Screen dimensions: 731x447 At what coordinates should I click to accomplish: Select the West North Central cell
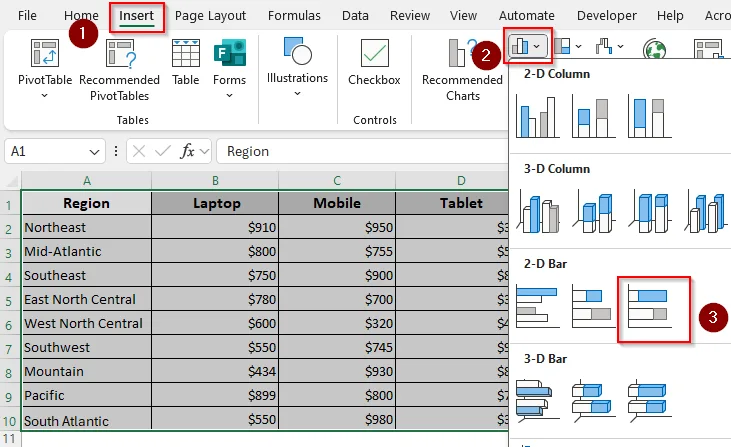pos(87,323)
